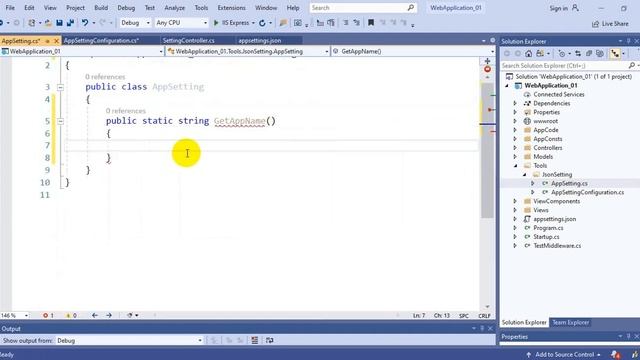Select Startup.cs in Solution Explorer
640x360 pixels.
coord(546,237)
